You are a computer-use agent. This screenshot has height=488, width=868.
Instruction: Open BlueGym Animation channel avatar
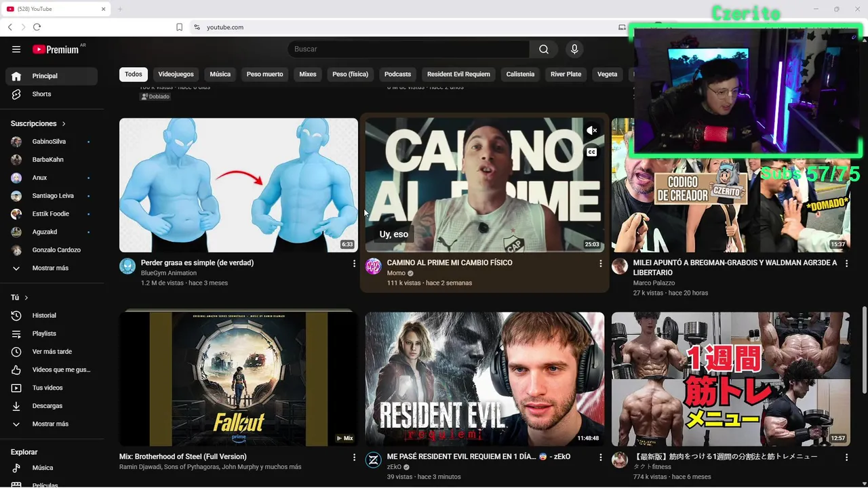click(x=127, y=266)
